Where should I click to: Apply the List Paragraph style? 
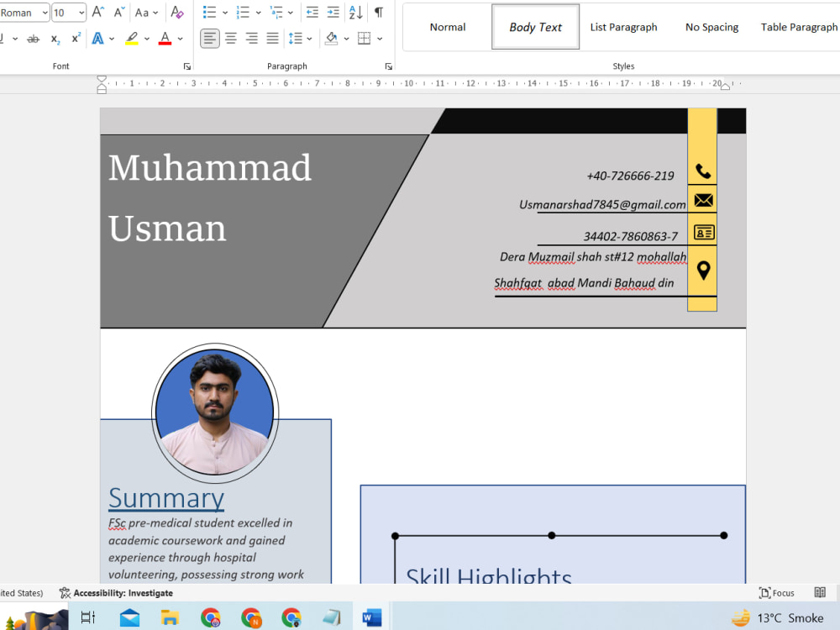click(x=623, y=27)
